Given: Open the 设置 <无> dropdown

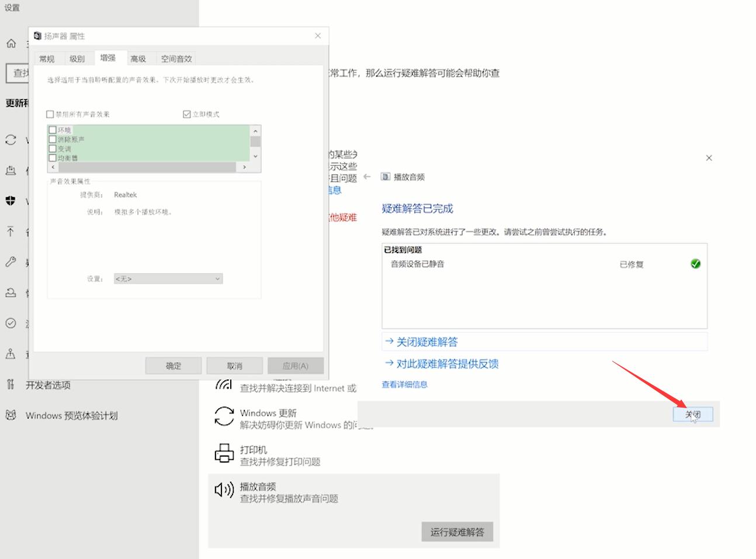Looking at the screenshot, I should tap(168, 279).
